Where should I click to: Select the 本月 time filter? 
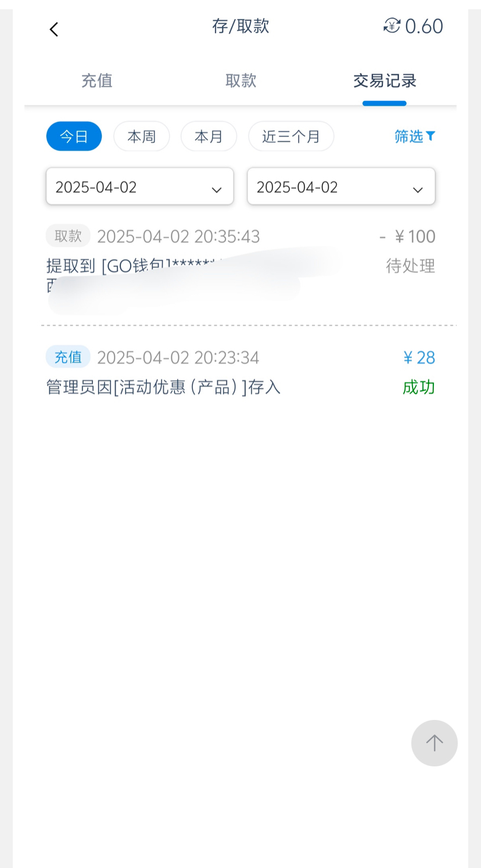tap(209, 136)
